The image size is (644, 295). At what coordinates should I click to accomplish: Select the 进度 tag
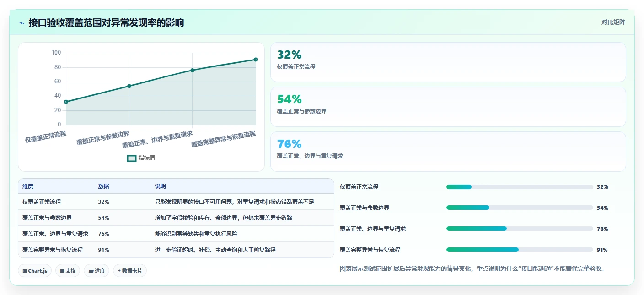97,271
